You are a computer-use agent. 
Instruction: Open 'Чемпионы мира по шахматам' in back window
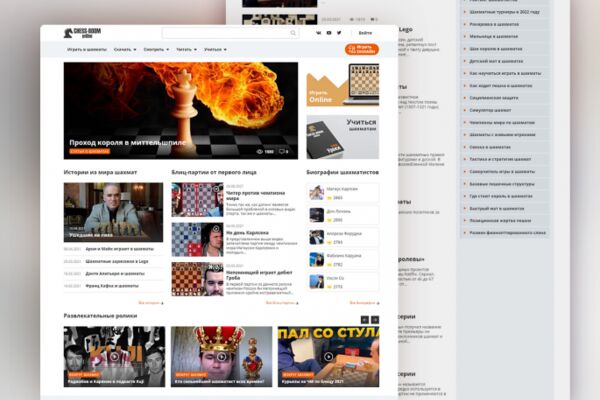point(502,122)
